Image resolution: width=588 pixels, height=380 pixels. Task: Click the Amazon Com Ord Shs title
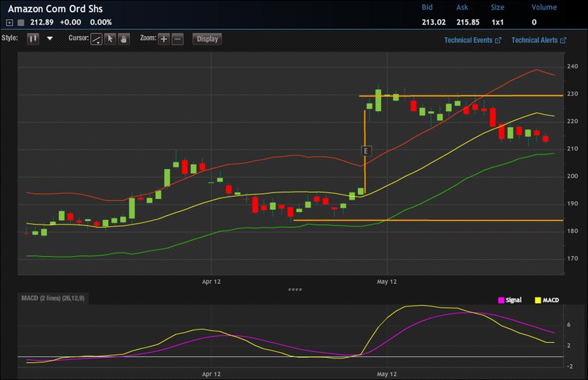coord(56,9)
